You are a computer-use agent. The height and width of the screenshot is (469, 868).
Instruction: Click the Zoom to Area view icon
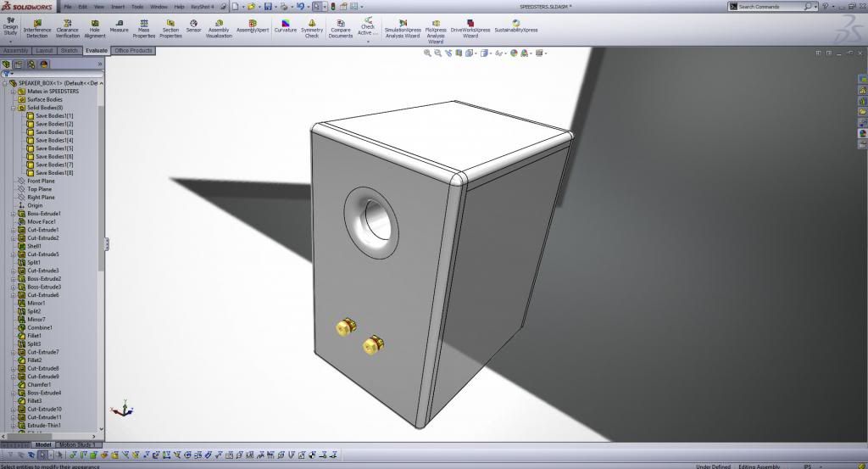438,53
